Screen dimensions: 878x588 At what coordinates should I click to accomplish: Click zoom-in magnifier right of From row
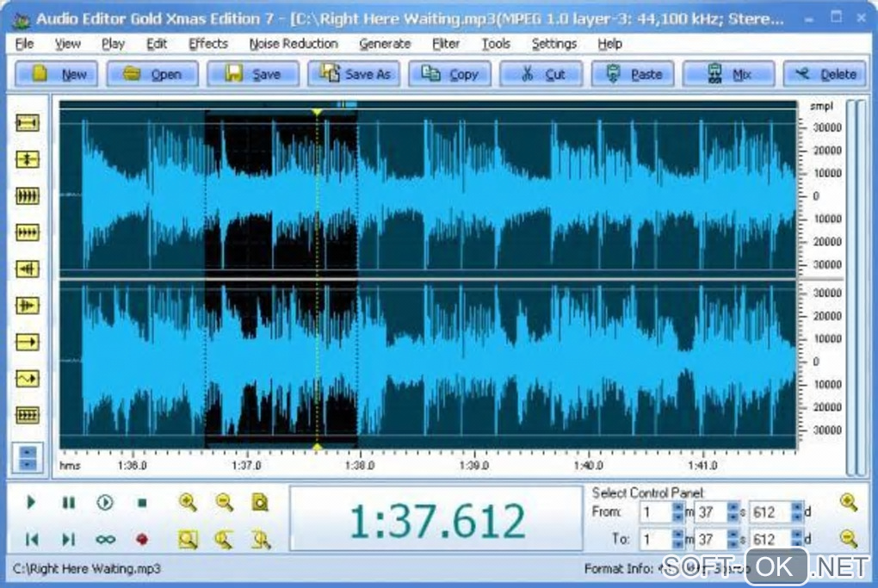(x=849, y=502)
